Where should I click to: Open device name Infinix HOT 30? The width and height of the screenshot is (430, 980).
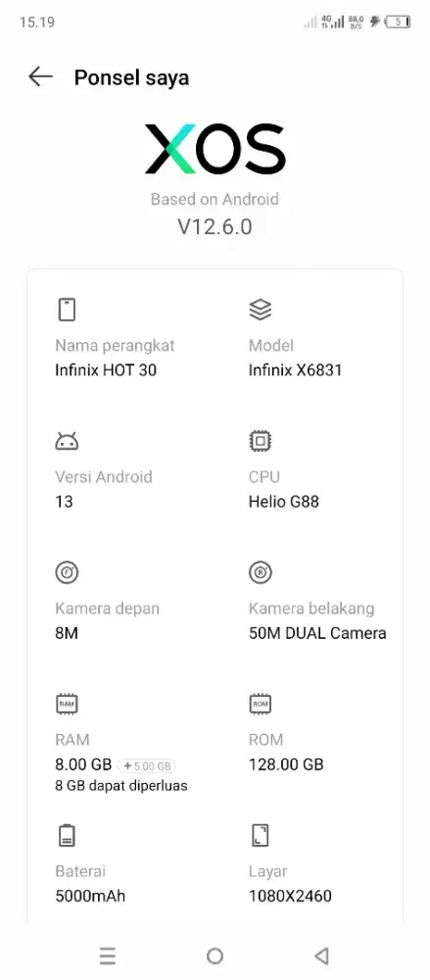tap(106, 370)
